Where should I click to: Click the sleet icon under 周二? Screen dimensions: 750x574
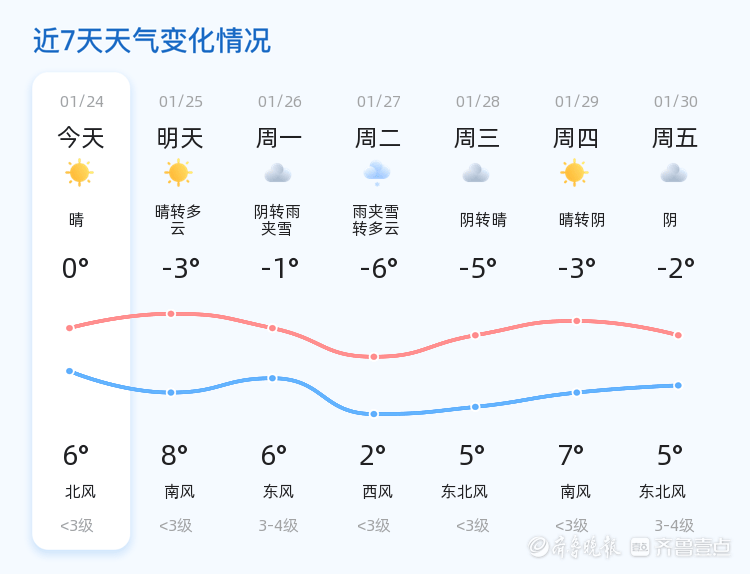(x=377, y=173)
